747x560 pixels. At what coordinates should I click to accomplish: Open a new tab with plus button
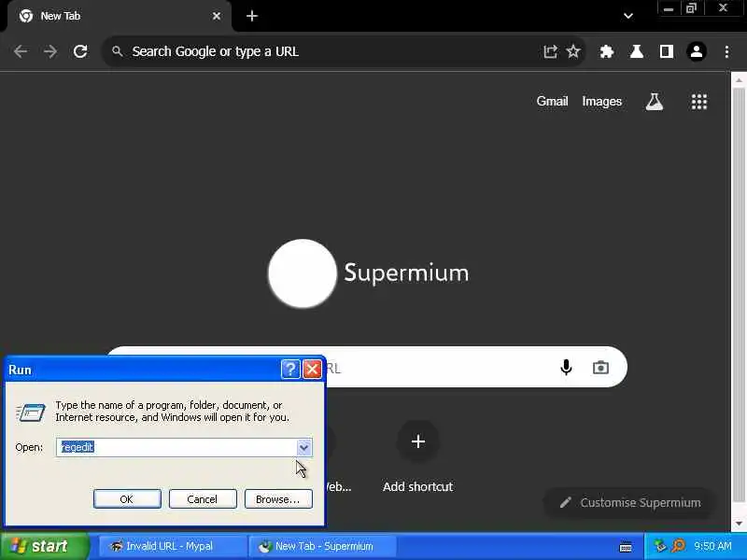[252, 16]
